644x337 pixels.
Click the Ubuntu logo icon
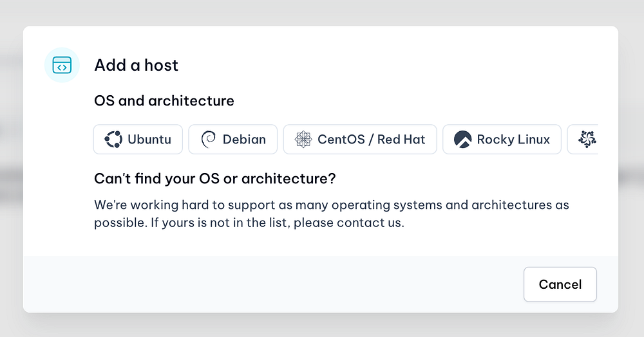[113, 140]
